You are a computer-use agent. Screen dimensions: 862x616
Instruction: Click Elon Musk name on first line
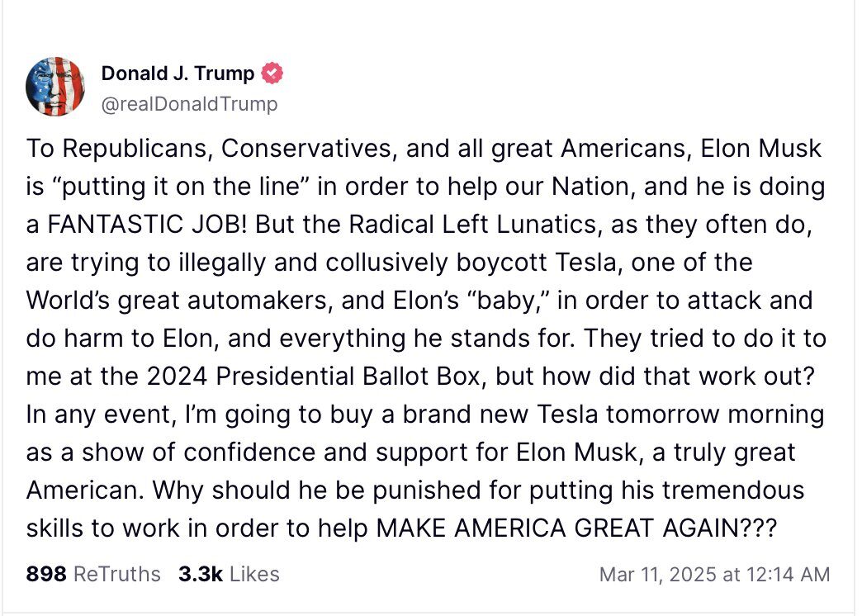click(760, 149)
